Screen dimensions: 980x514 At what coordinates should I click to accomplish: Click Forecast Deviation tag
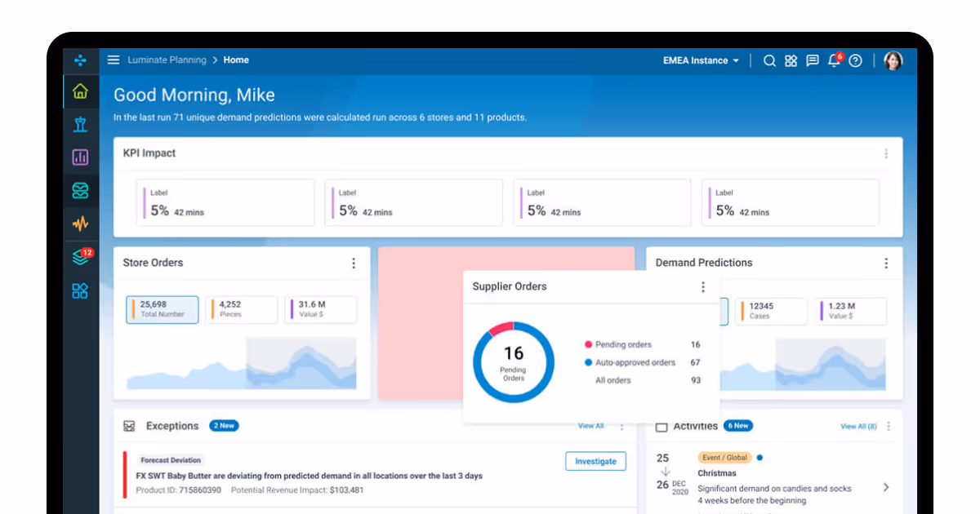[x=170, y=460]
